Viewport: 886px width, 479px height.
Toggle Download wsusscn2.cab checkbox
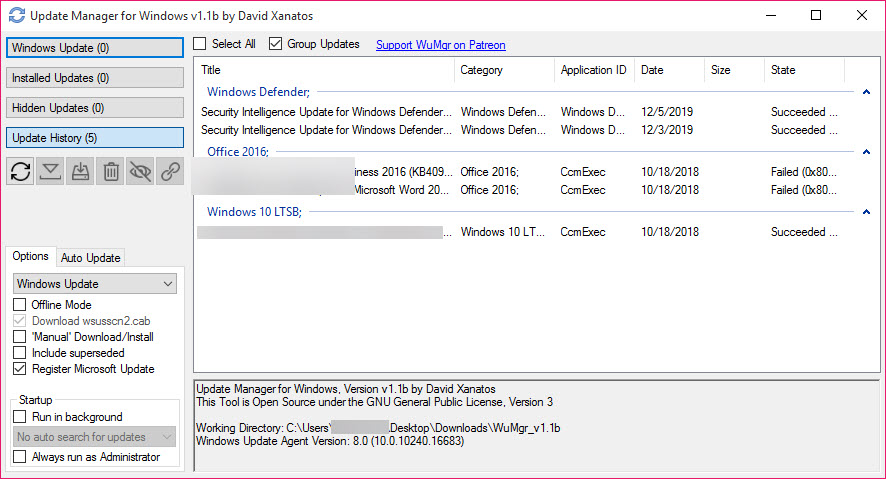click(20, 320)
